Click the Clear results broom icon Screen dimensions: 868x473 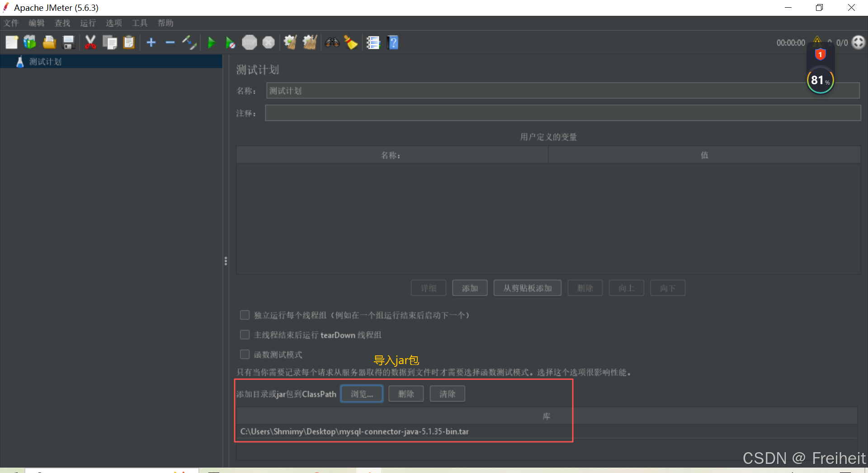[290, 43]
